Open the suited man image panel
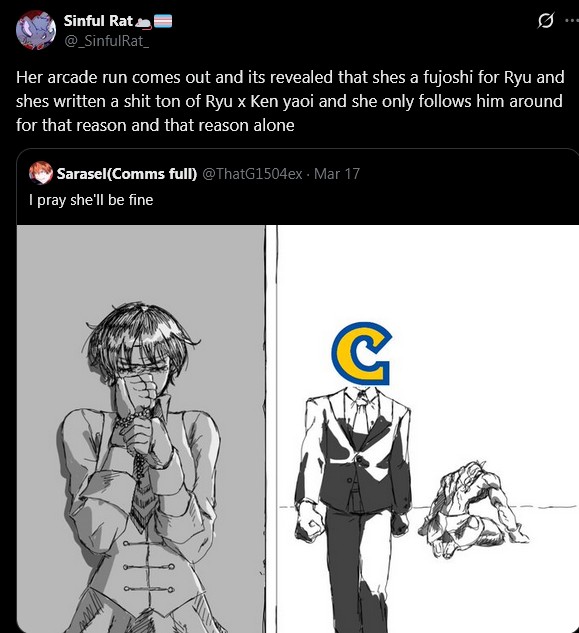The height and width of the screenshot is (633, 579). [x=428, y=429]
